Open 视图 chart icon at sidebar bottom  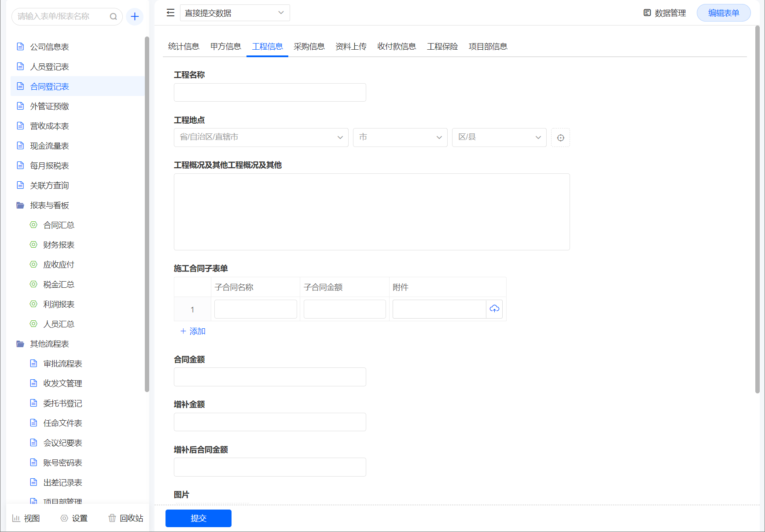point(26,518)
